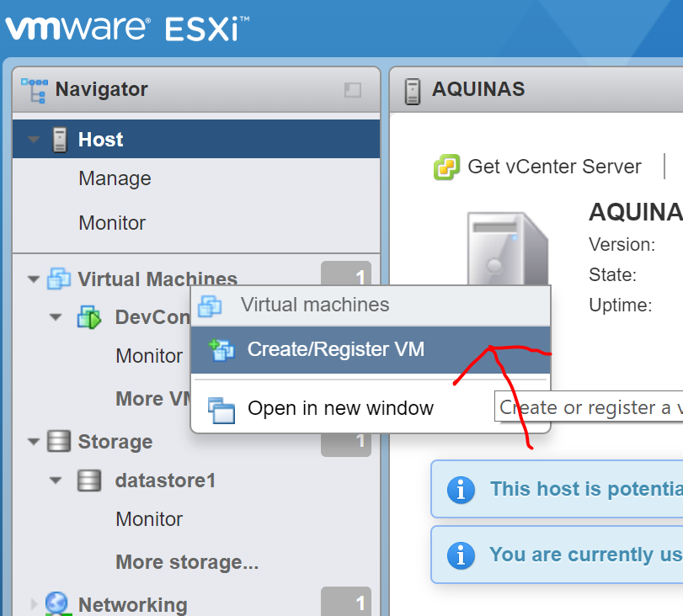This screenshot has width=683, height=616.
Task: Select Create/Register VM from context menu
Action: click(371, 349)
